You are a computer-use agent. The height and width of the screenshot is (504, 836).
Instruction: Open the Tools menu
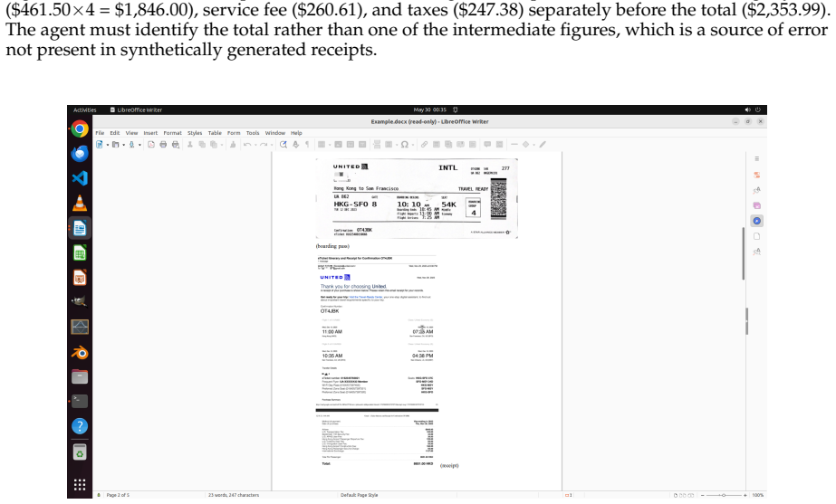point(253,133)
